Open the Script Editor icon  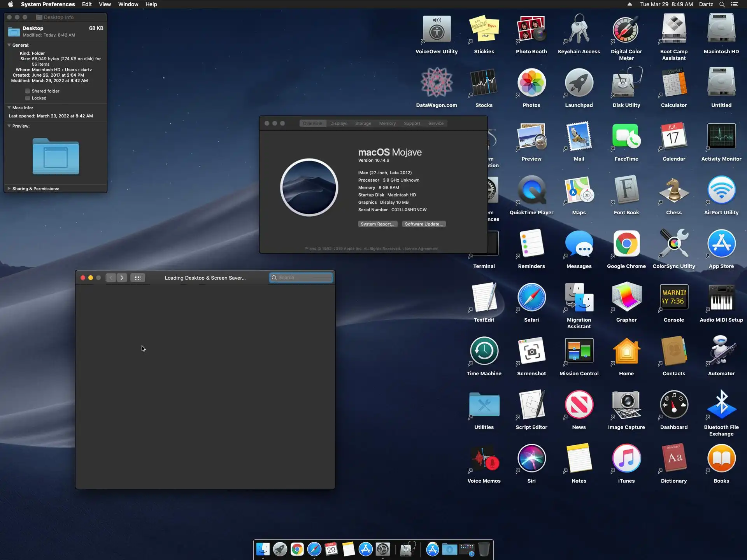point(531,405)
